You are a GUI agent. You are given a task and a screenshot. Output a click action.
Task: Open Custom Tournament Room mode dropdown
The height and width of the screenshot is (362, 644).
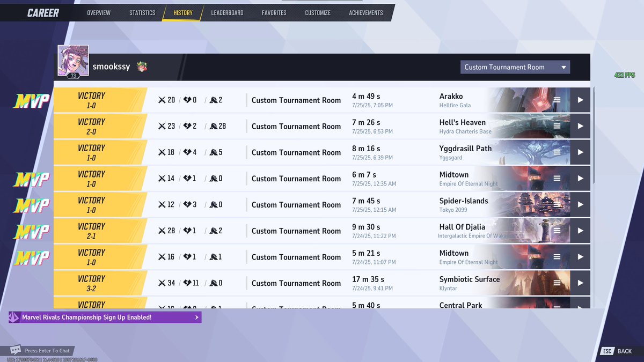pos(515,67)
